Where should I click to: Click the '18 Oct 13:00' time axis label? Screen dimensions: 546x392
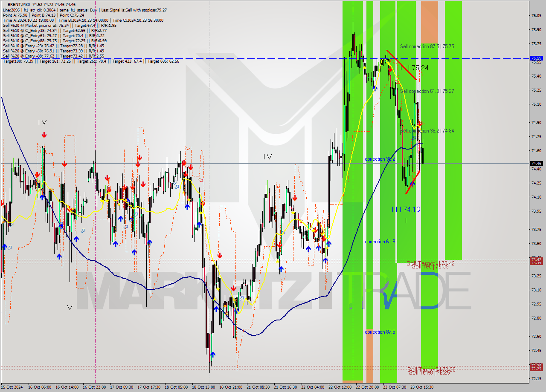click(204, 387)
